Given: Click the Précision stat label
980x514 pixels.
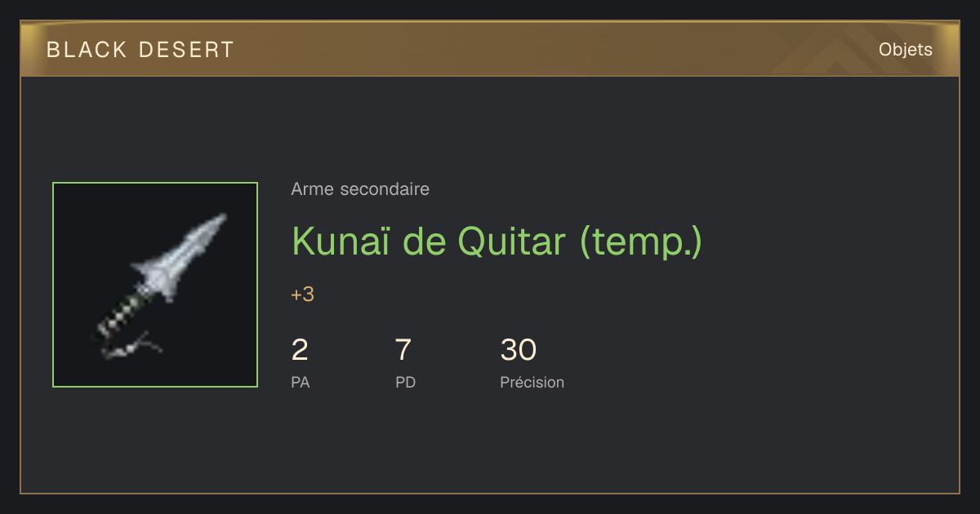Looking at the screenshot, I should point(532,382).
